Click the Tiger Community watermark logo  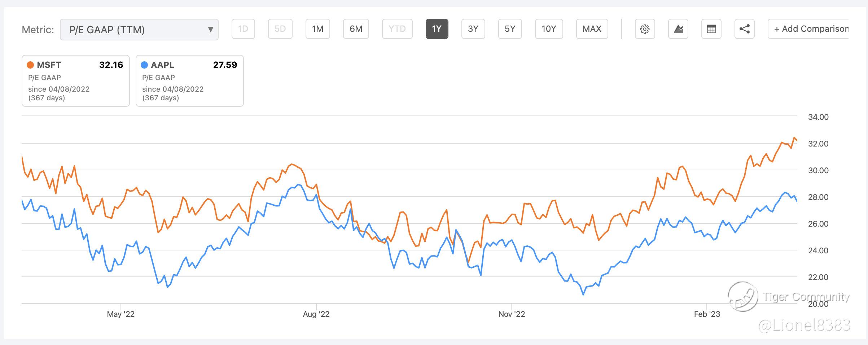742,297
